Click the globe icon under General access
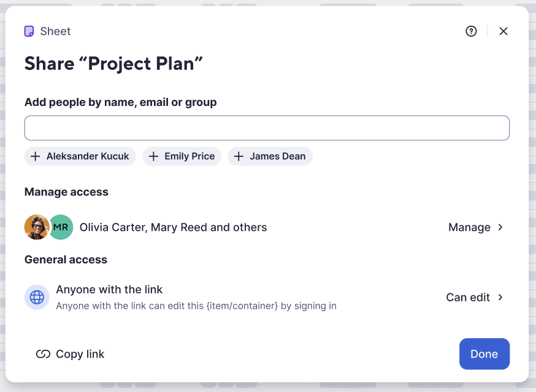Image resolution: width=536 pixels, height=392 pixels. (37, 297)
